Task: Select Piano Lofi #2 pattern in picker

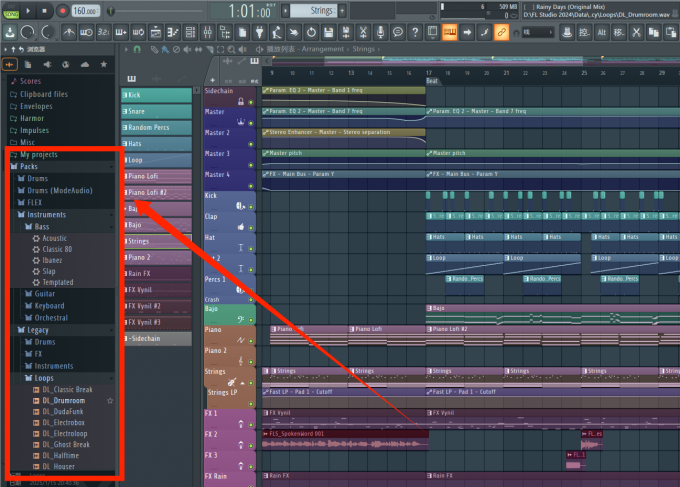Action: pos(156,193)
